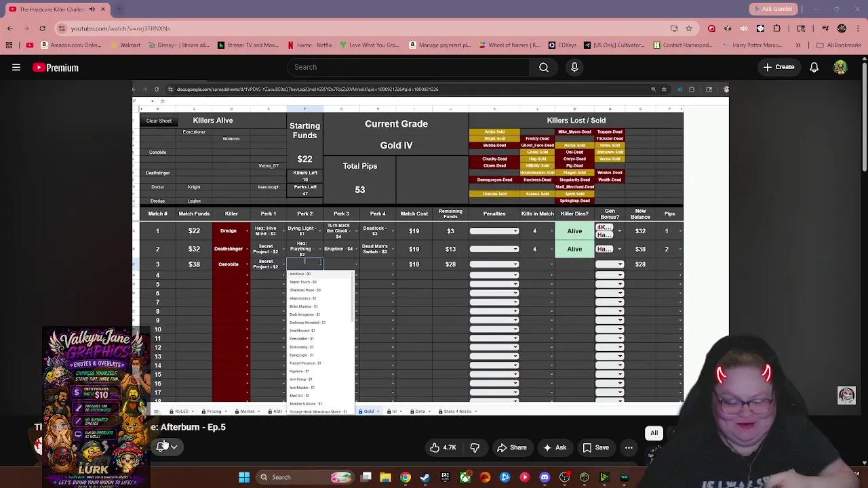Image resolution: width=868 pixels, height=488 pixels.
Task: Click the Ask button under the video
Action: pos(554,447)
